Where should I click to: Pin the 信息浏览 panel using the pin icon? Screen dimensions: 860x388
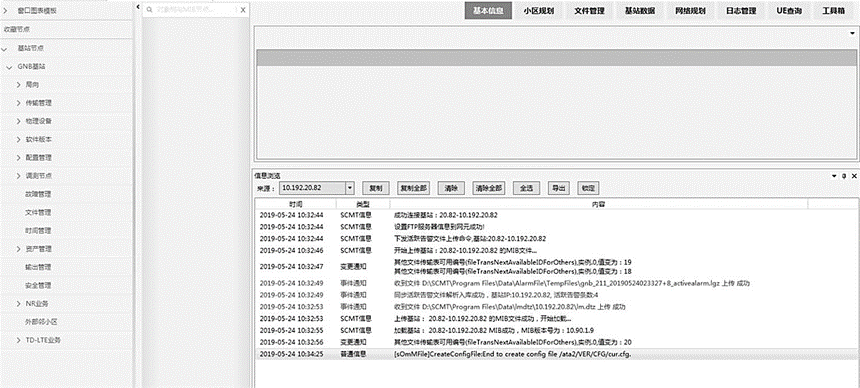coord(844,176)
